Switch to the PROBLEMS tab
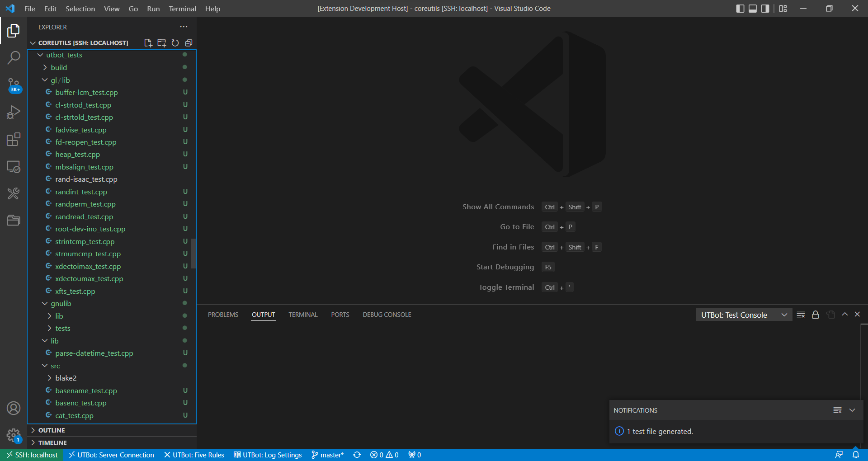 click(223, 315)
